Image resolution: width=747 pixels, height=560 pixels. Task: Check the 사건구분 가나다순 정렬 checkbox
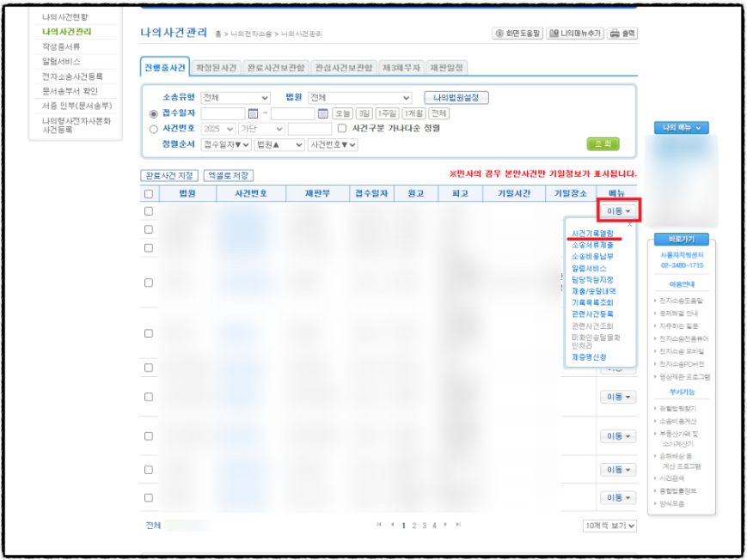(x=342, y=129)
